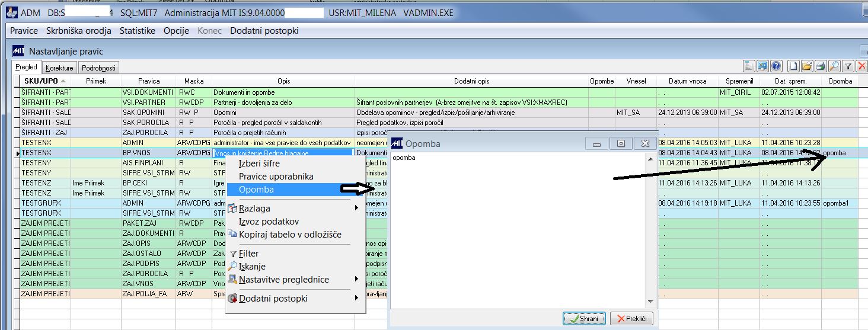Cancel the note with the Prekliči button
868x330 pixels.
(x=632, y=319)
